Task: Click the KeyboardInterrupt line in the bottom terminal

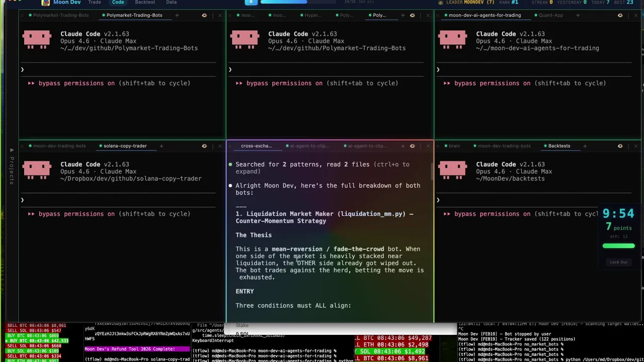Action: [x=212, y=340]
